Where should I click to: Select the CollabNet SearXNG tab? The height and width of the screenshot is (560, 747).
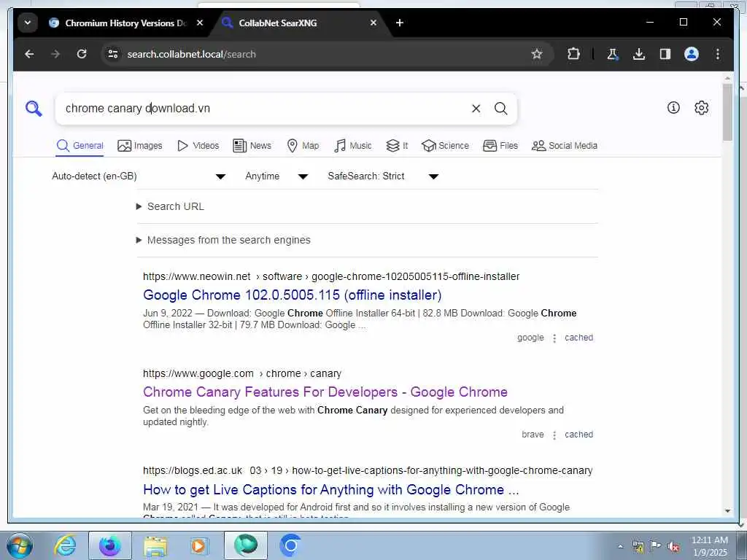(x=295, y=23)
